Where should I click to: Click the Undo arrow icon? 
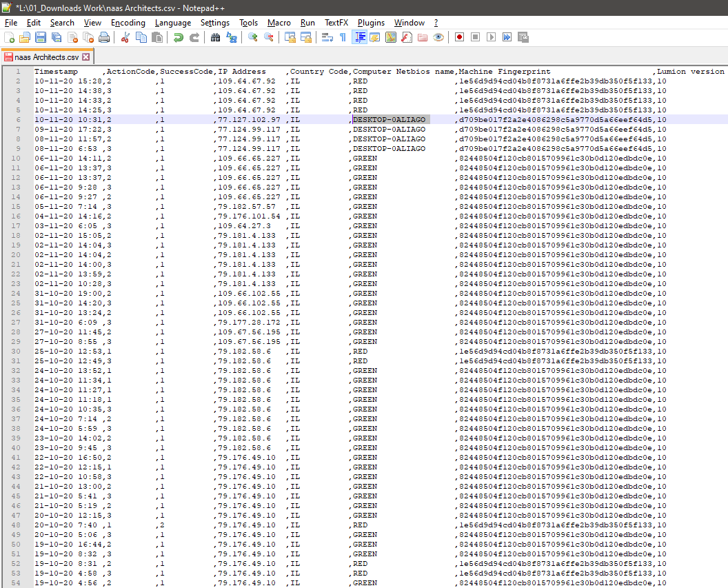click(178, 37)
